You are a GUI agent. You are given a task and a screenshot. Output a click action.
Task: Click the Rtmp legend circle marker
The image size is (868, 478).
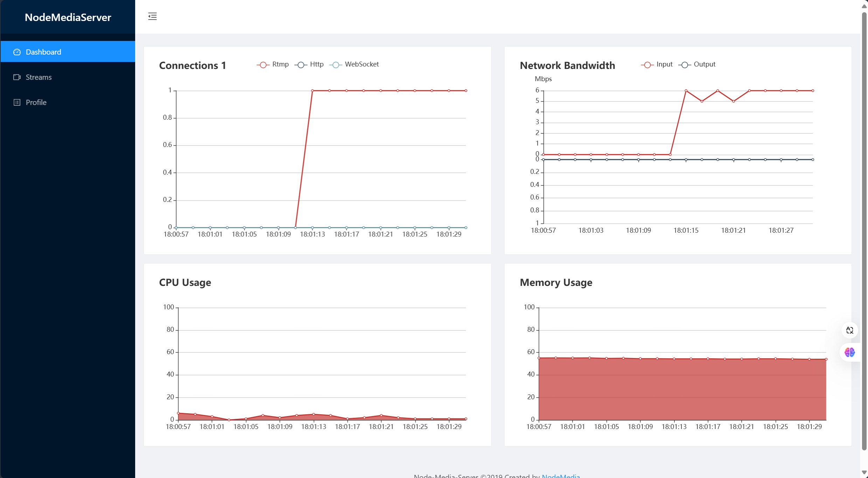point(263,64)
